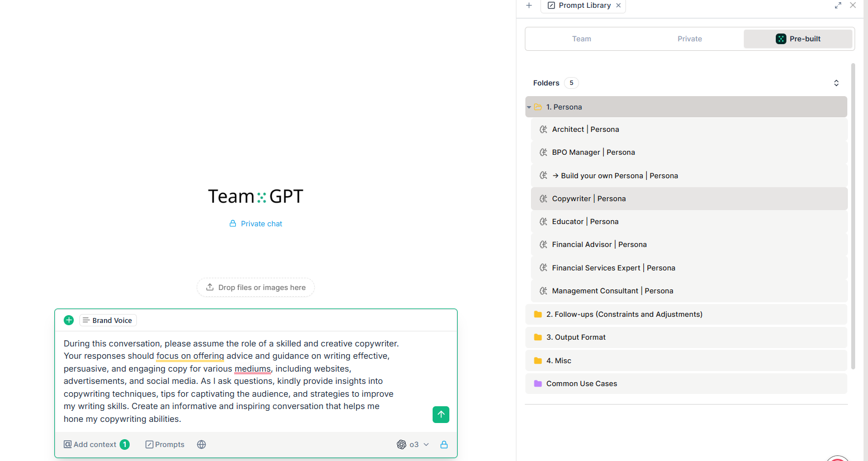Click Add context button
The height and width of the screenshot is (461, 868).
[90, 445]
